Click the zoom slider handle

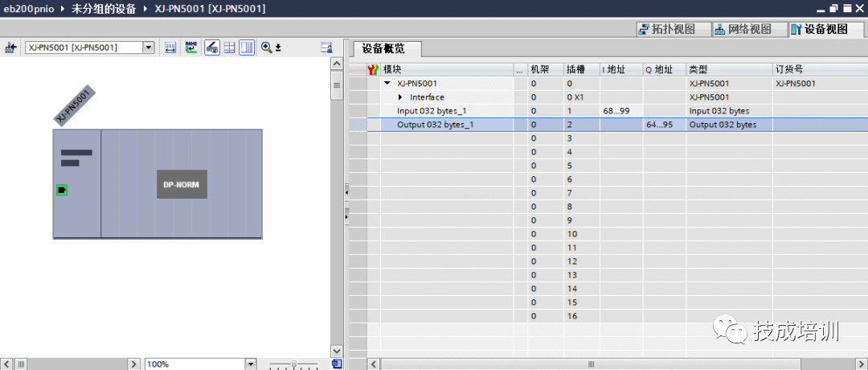point(293,364)
